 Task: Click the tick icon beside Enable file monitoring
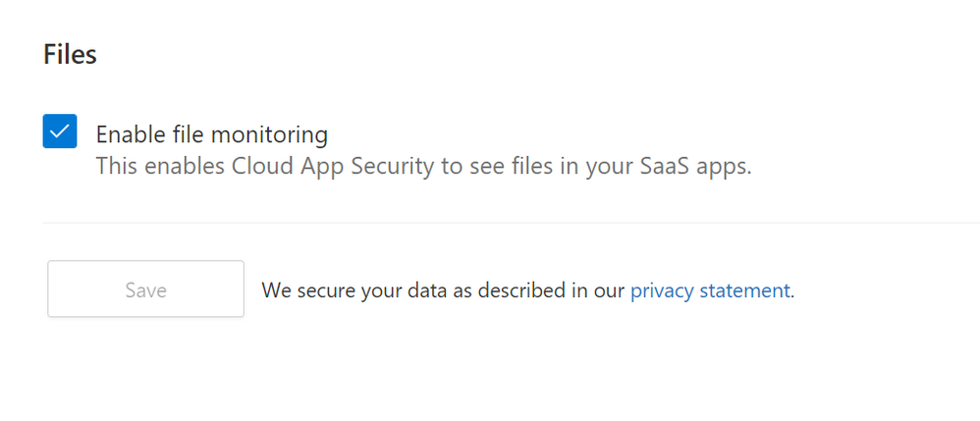(60, 132)
